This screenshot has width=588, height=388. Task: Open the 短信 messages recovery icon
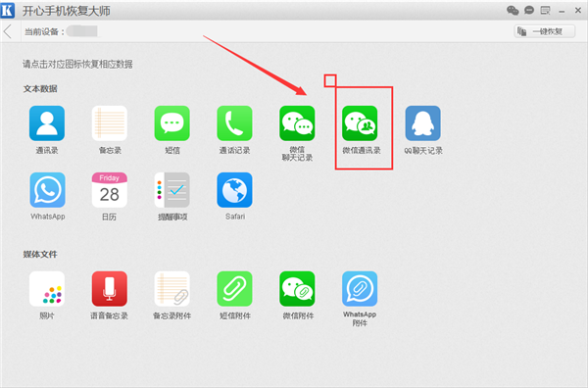pyautogui.click(x=172, y=123)
